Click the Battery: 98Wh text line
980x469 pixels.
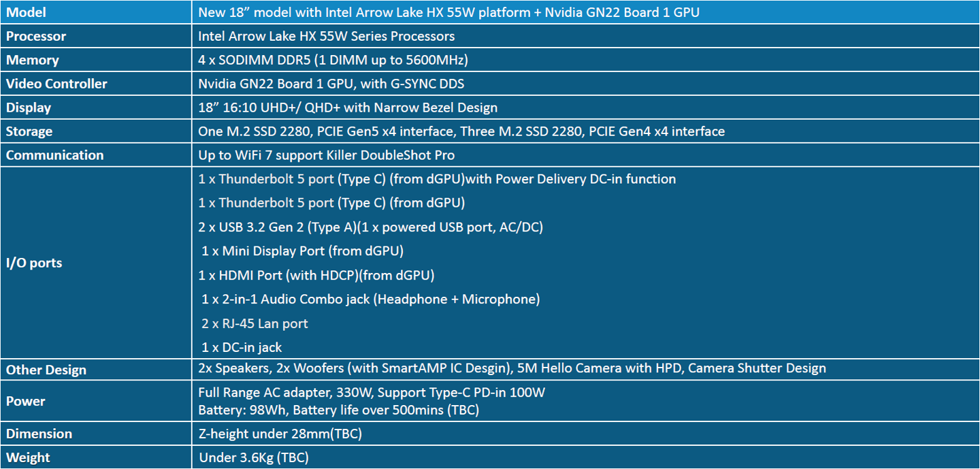338,410
